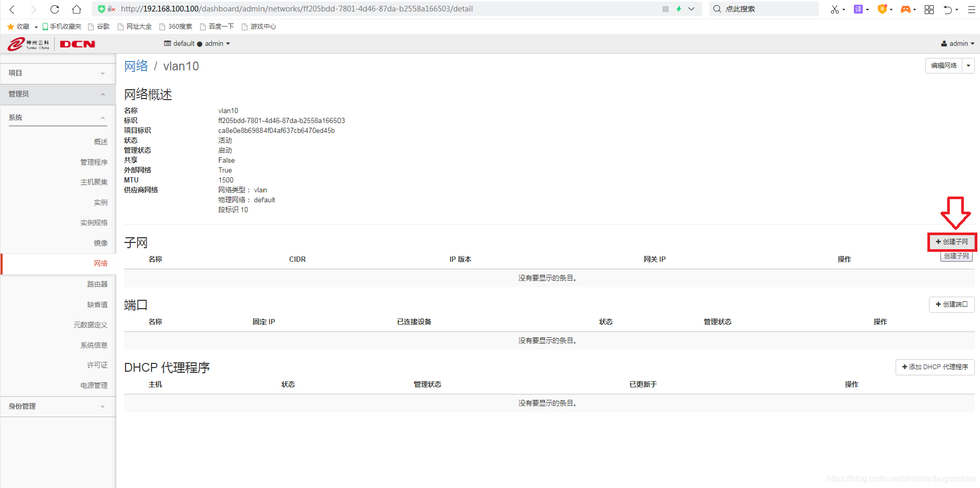Click the orange shield extension icon

click(x=882, y=9)
